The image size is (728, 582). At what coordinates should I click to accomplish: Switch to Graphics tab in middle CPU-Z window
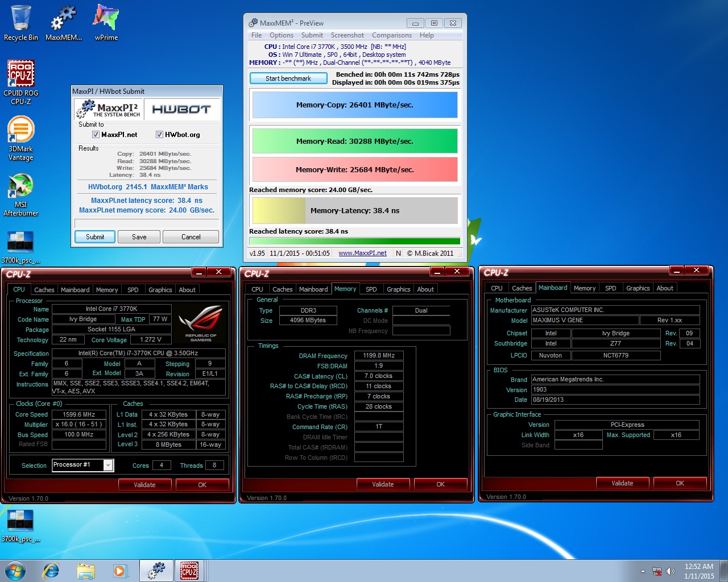coord(399,289)
